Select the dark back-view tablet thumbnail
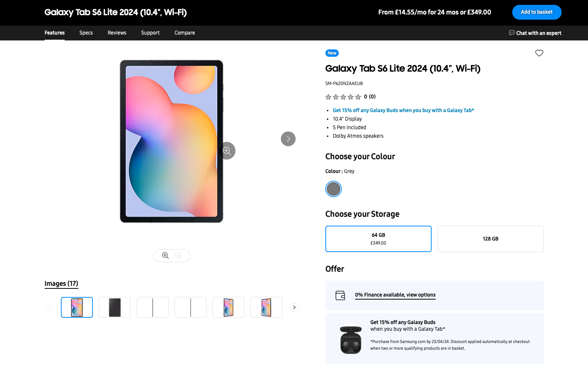Image resolution: width=588 pixels, height=366 pixels. [x=115, y=307]
